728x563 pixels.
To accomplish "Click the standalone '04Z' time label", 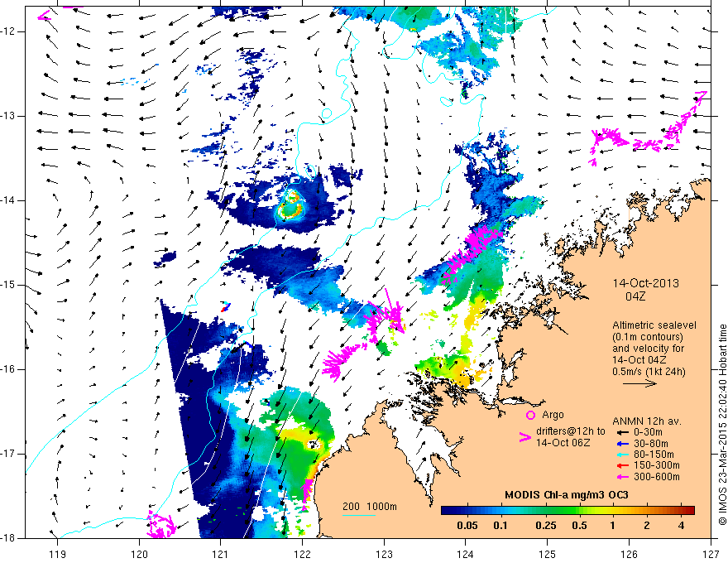I will pyautogui.click(x=635, y=296).
